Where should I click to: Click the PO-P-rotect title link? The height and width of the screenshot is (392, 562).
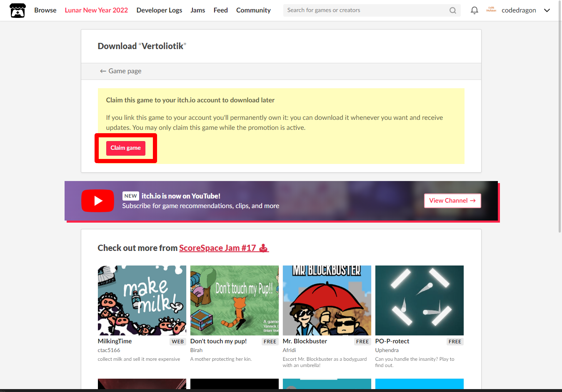click(x=392, y=341)
